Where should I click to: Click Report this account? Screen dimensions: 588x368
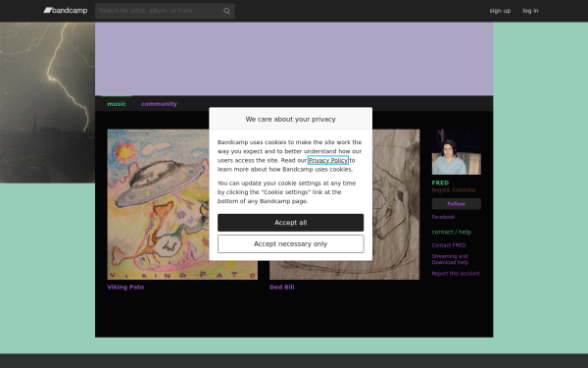(x=456, y=274)
